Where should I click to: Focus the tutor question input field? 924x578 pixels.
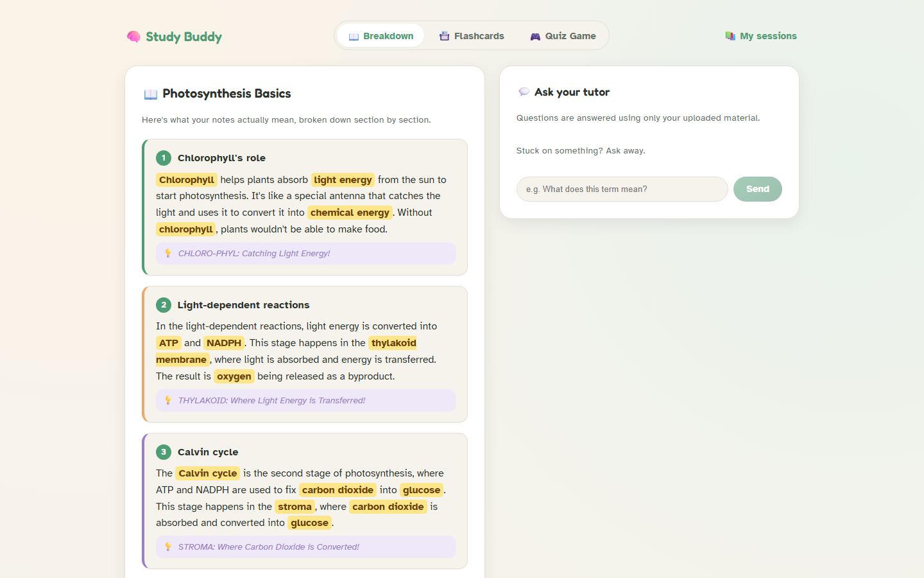pos(622,189)
